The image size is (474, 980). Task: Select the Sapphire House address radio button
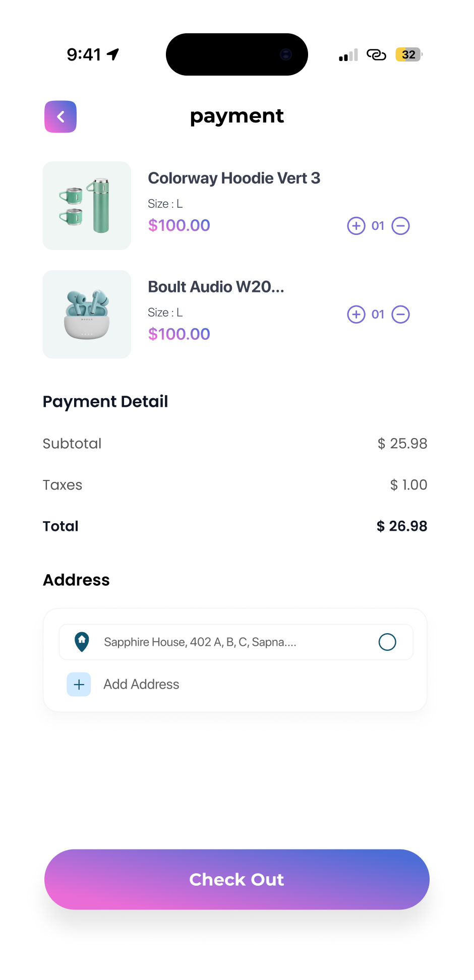387,642
